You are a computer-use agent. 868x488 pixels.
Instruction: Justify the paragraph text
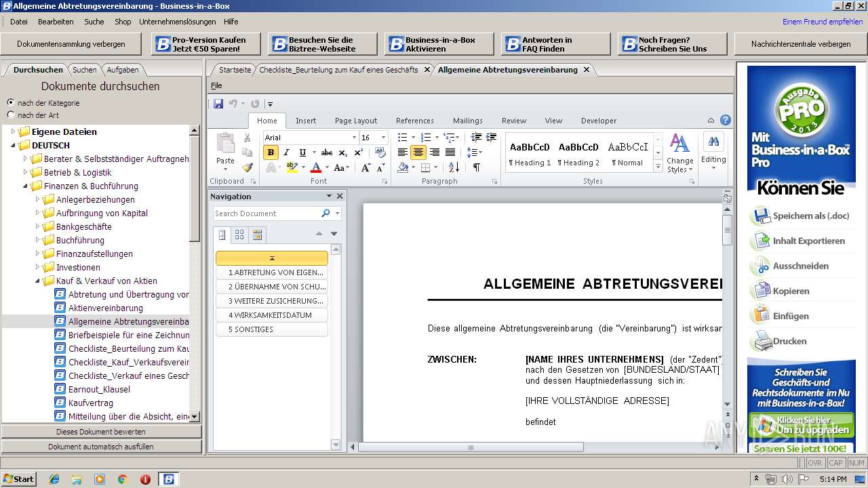pyautogui.click(x=450, y=152)
